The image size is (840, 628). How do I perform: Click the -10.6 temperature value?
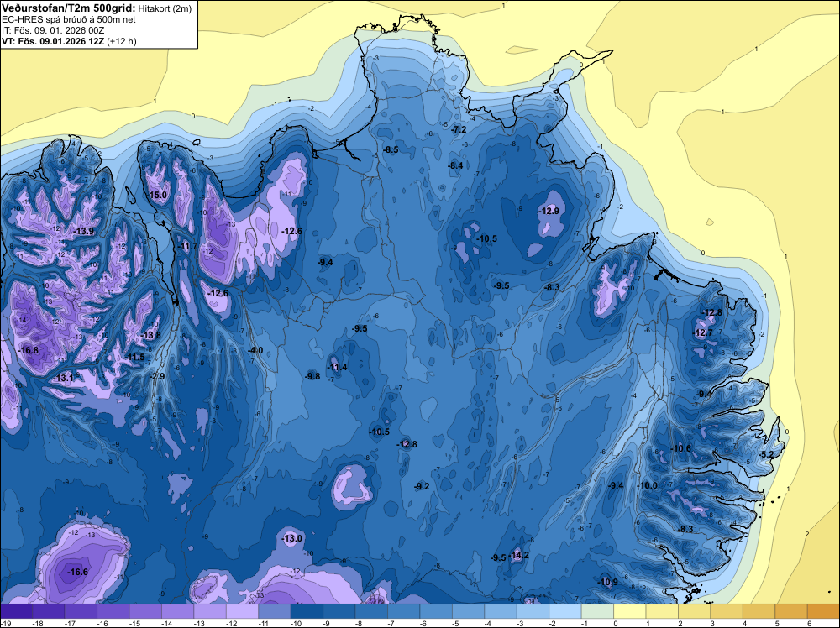pos(680,448)
